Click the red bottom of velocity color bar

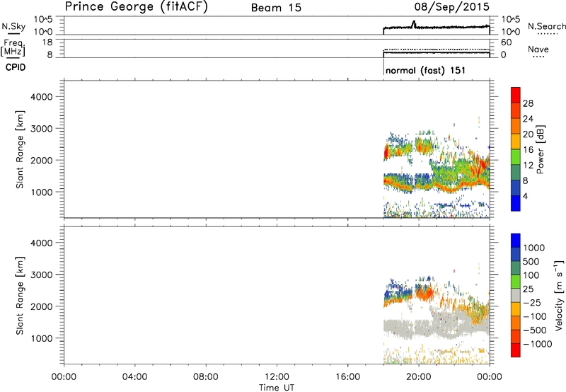click(516, 350)
